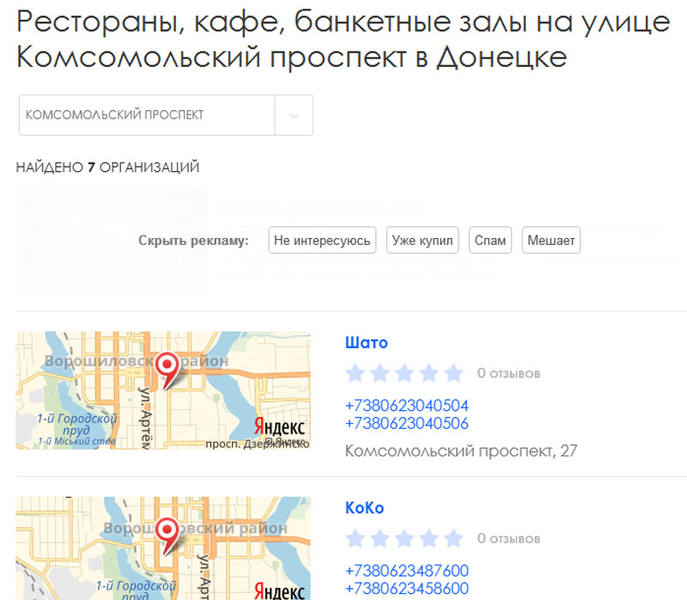Call КоКо number +7380623487600
Viewport: 687px width, 600px height.
[x=407, y=571]
